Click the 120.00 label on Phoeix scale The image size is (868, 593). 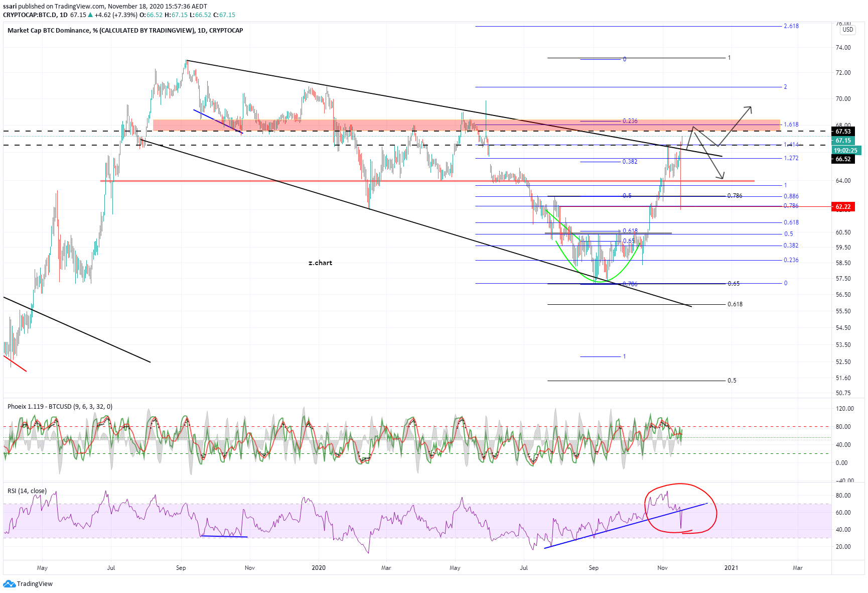click(x=845, y=409)
